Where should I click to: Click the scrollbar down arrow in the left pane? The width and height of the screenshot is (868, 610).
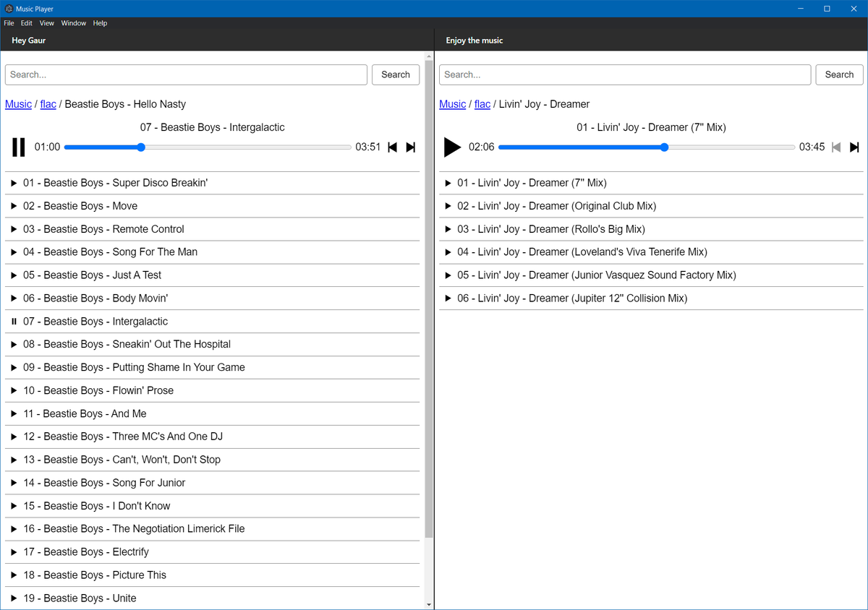(x=429, y=605)
